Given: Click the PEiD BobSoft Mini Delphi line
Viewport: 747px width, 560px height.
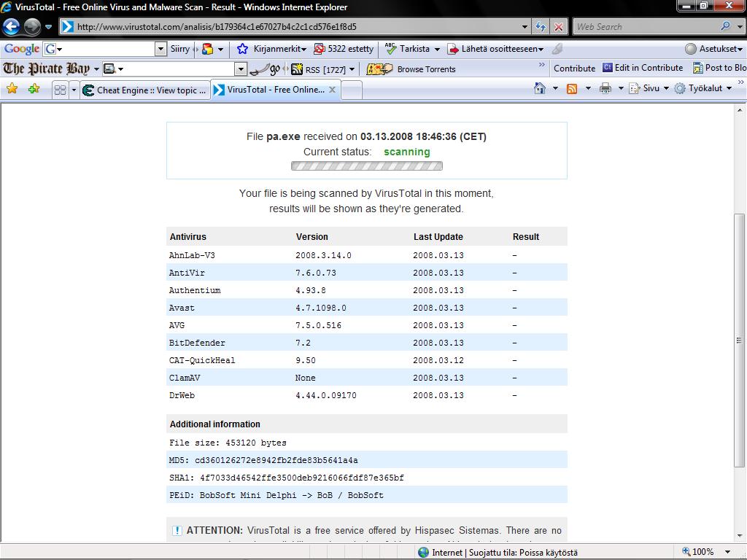Looking at the screenshot, I should [x=276, y=495].
